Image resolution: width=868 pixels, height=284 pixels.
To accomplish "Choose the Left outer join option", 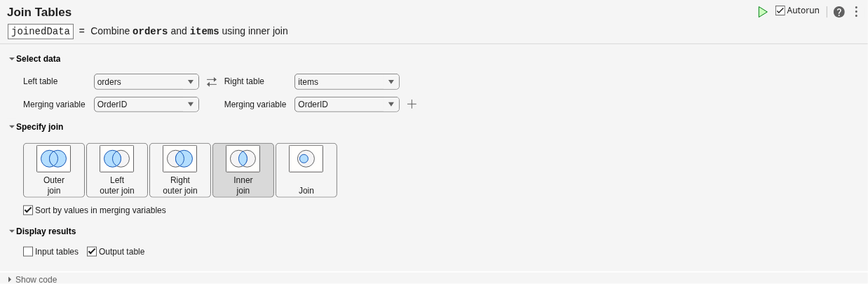I will (117, 170).
